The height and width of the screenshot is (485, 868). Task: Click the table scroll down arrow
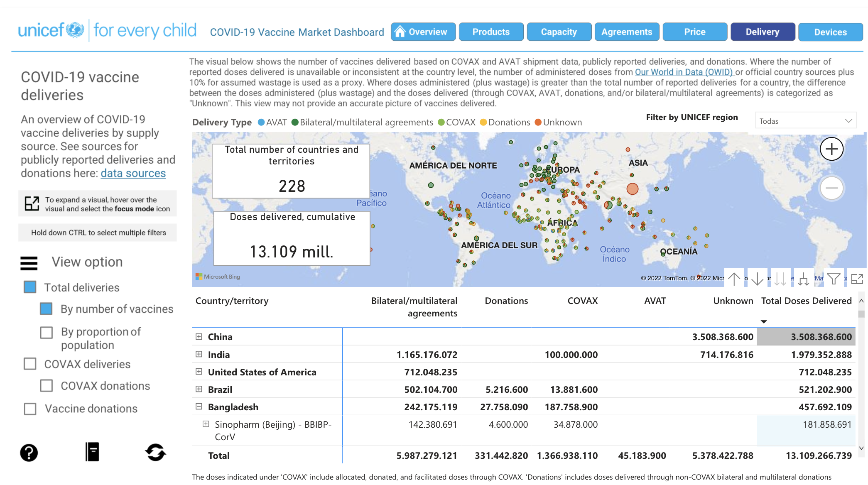[861, 448]
